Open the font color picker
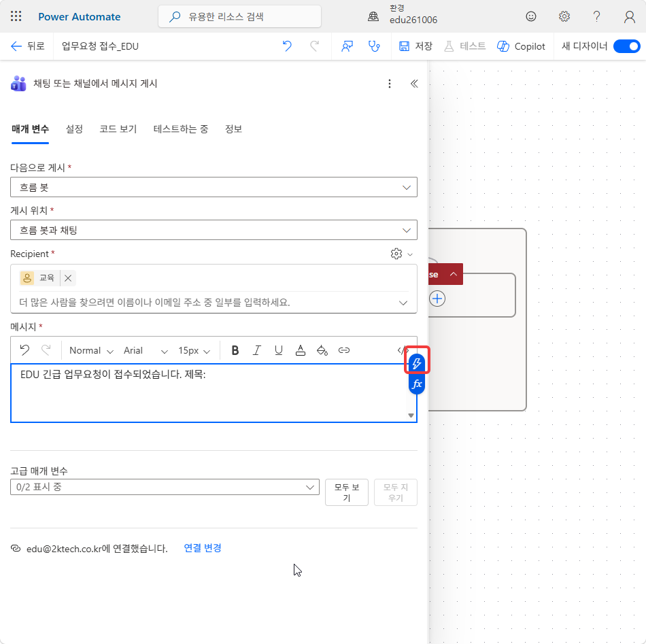Image resolution: width=646 pixels, height=644 pixels. [301, 350]
